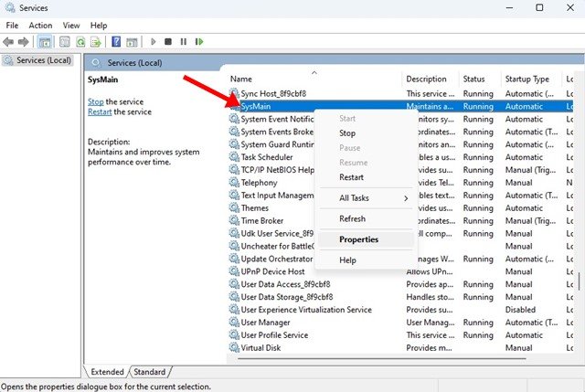Switch to the Standard tab
Viewport: 585px width, 392px height.
pos(150,372)
